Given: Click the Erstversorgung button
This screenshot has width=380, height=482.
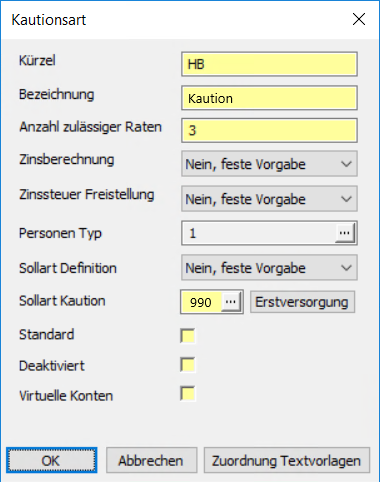Looking at the screenshot, I should tap(302, 302).
